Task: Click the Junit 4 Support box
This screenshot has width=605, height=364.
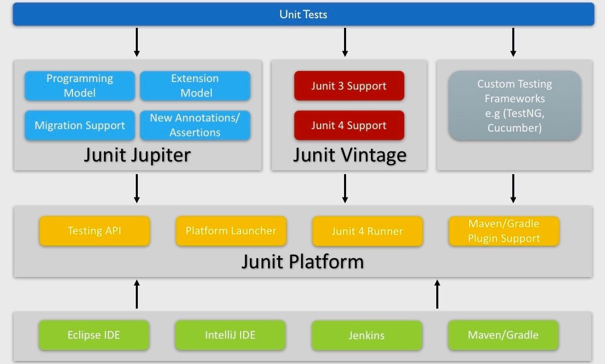Action: click(349, 126)
